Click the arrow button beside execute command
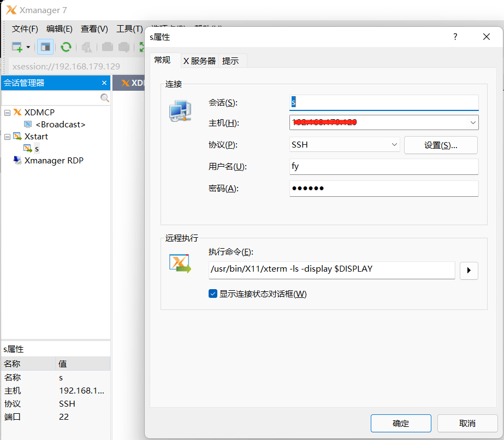504x440 pixels. pyautogui.click(x=469, y=271)
